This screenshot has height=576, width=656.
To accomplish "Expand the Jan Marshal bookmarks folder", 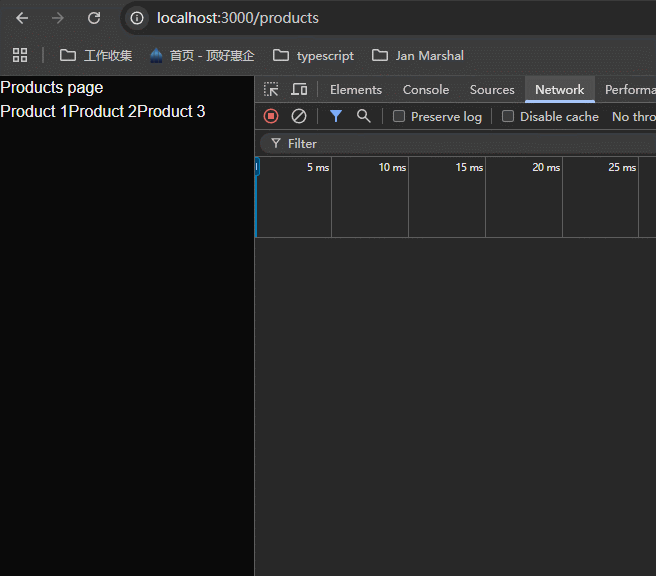I will click(x=418, y=55).
